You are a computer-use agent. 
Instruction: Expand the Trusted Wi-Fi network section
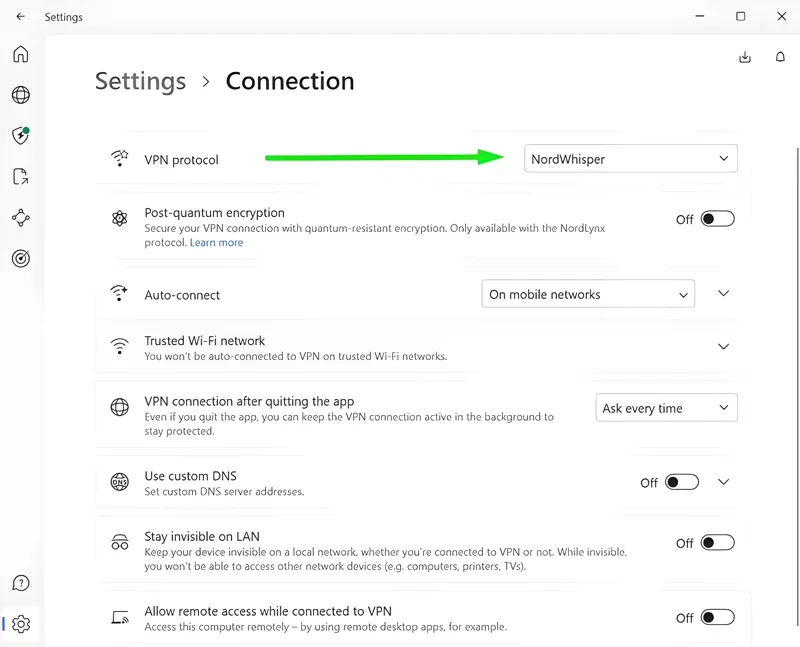tap(723, 346)
